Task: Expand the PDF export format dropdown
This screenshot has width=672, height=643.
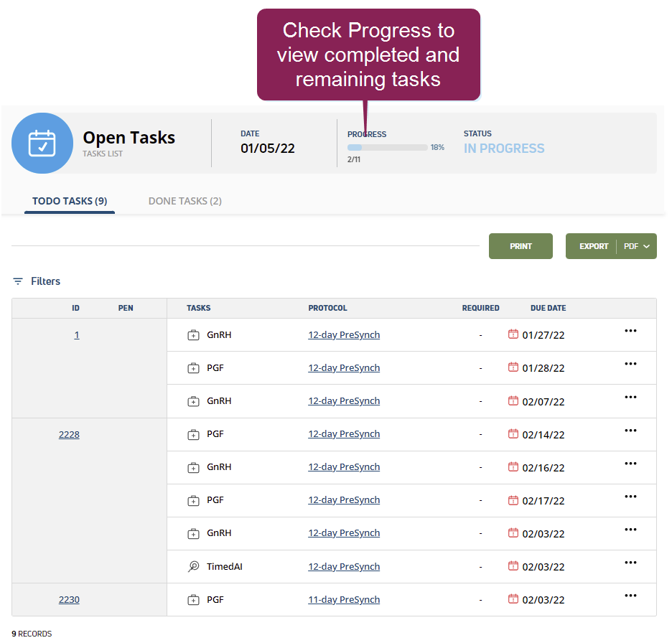Action: (637, 246)
